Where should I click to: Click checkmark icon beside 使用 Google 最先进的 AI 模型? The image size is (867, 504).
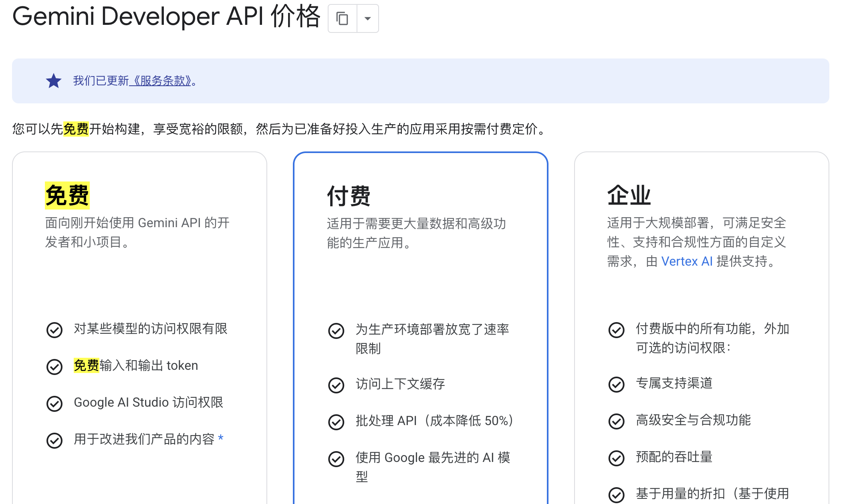[336, 459]
